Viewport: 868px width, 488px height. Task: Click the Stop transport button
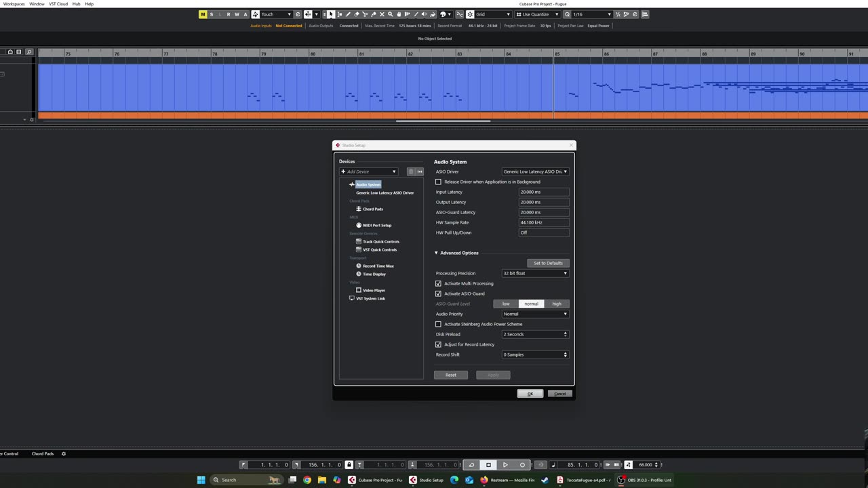[x=488, y=465]
